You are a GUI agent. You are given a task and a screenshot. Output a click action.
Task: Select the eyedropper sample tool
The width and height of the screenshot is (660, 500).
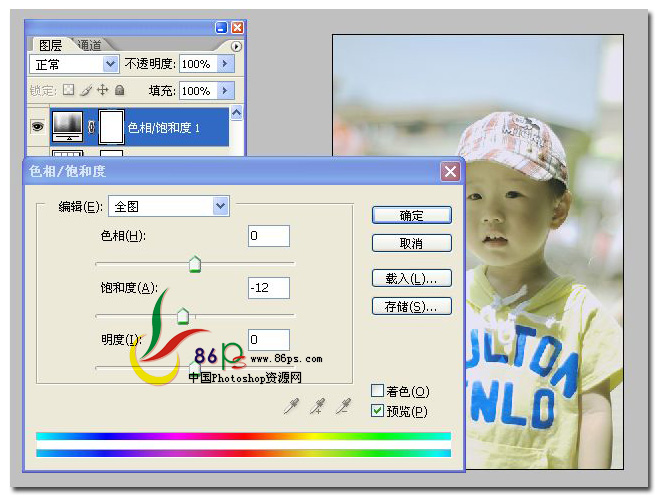point(291,406)
